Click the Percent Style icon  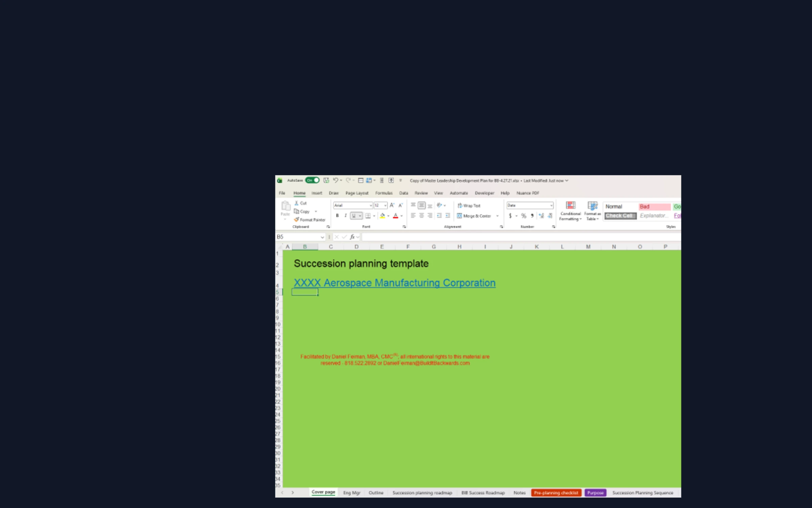(x=524, y=216)
